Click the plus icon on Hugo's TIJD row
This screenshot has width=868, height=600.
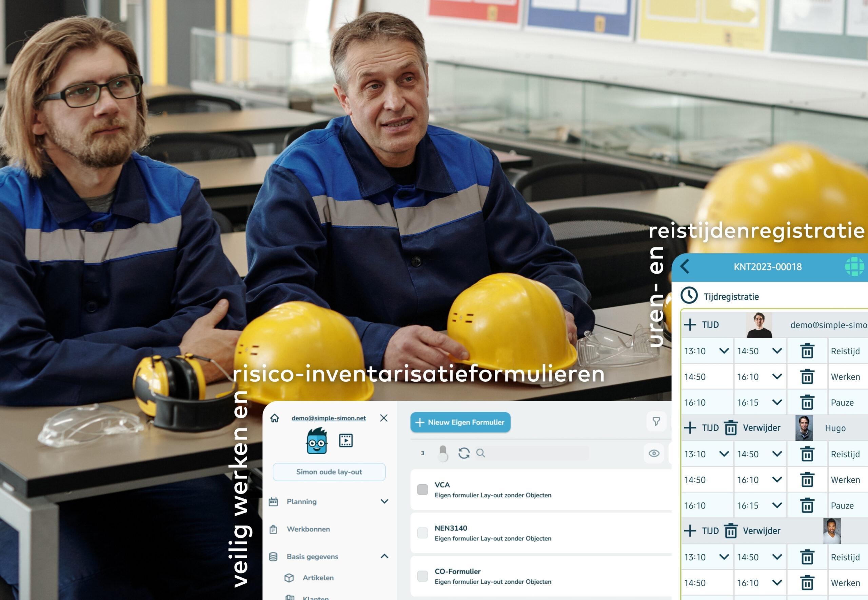pos(690,427)
